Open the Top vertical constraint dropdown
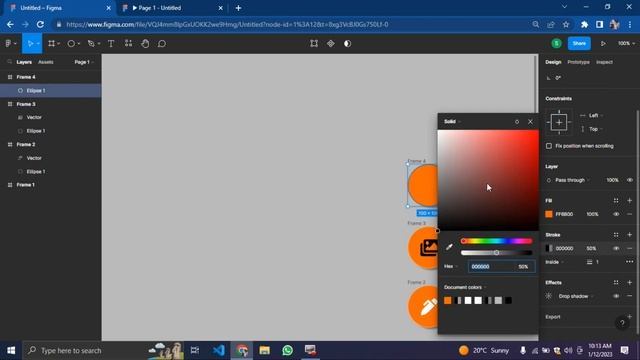The image size is (640, 360). tap(596, 129)
